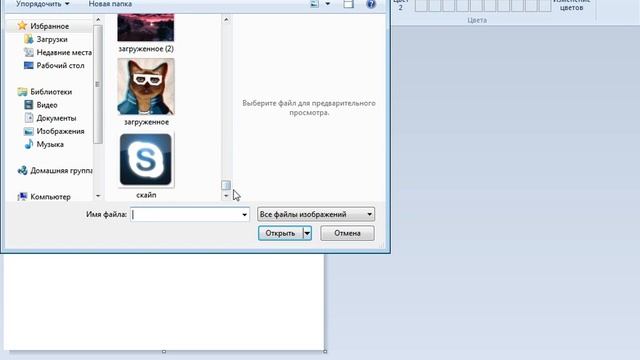The width and height of the screenshot is (640, 360).
Task: Click the Домашняя группа icon
Action: [x=22, y=171]
